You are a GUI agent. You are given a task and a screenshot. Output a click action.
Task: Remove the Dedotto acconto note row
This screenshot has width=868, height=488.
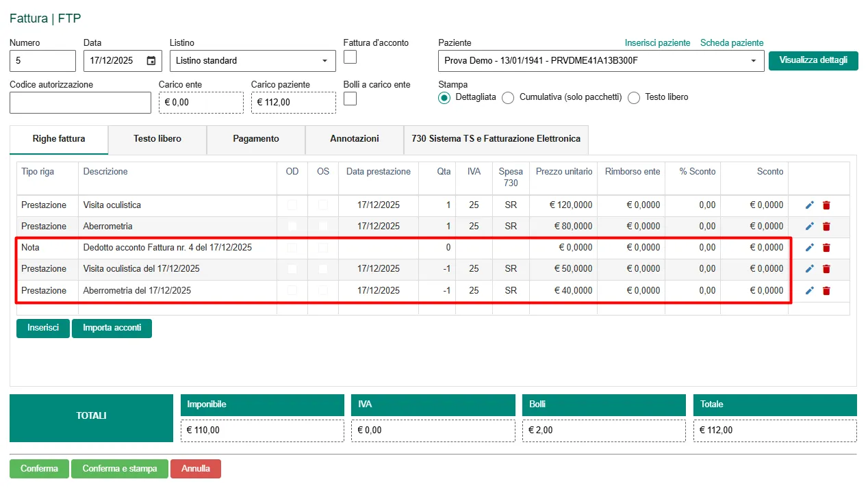[x=826, y=248]
